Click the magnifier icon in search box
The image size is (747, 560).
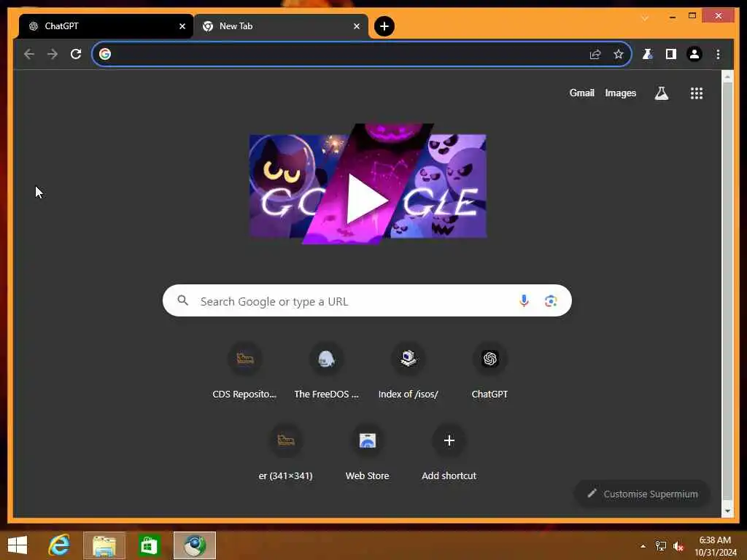click(x=183, y=300)
